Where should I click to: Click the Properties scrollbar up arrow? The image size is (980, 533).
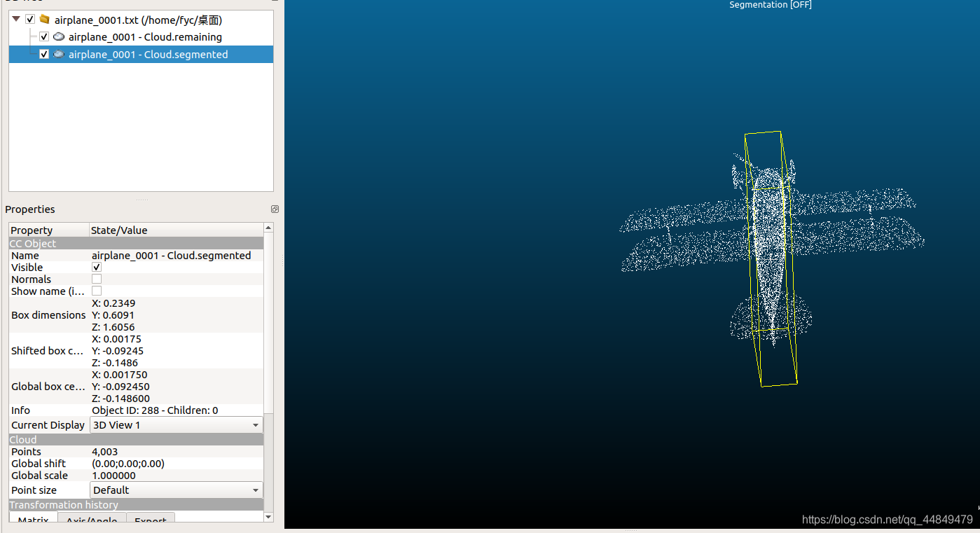269,228
